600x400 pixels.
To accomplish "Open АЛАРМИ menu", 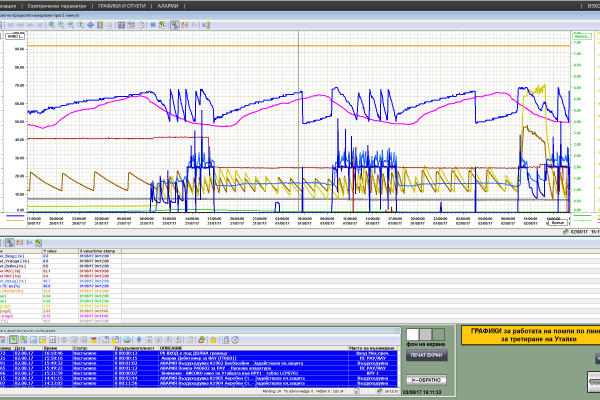I will [x=168, y=6].
